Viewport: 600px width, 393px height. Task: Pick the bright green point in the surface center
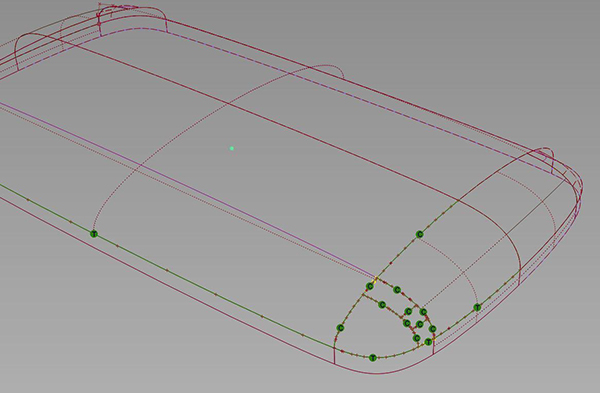point(232,148)
